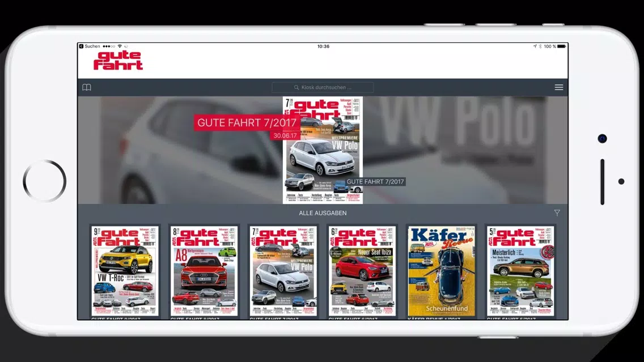Open the featured Gute Fahrt 7/2017 cover
Screen dimensions: 644x362
(323, 150)
